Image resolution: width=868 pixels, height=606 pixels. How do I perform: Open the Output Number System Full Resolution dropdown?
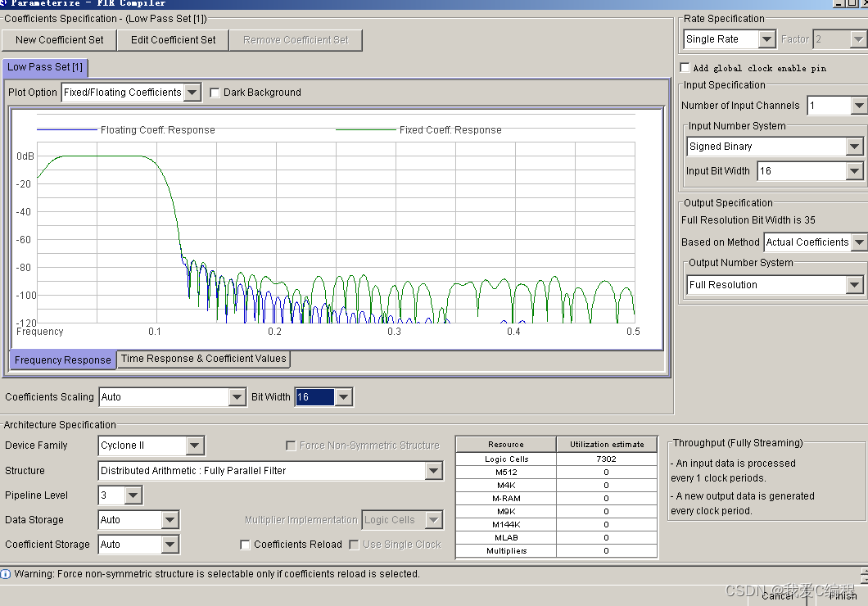click(x=854, y=285)
